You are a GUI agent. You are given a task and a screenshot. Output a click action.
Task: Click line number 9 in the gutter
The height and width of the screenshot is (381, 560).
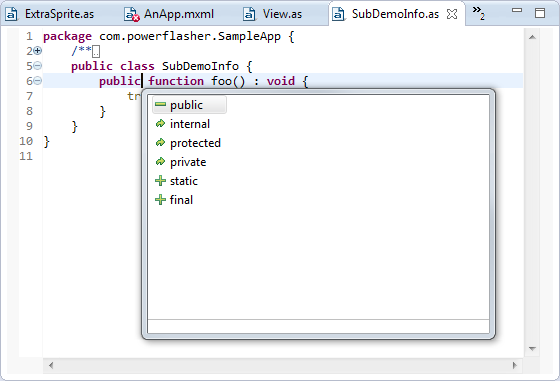point(29,126)
